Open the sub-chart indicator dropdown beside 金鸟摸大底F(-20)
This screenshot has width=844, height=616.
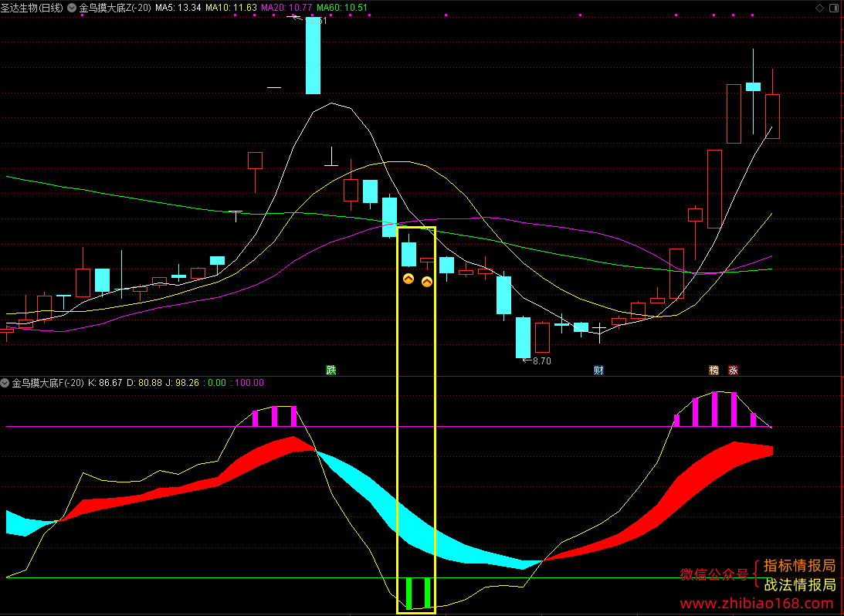5,383
